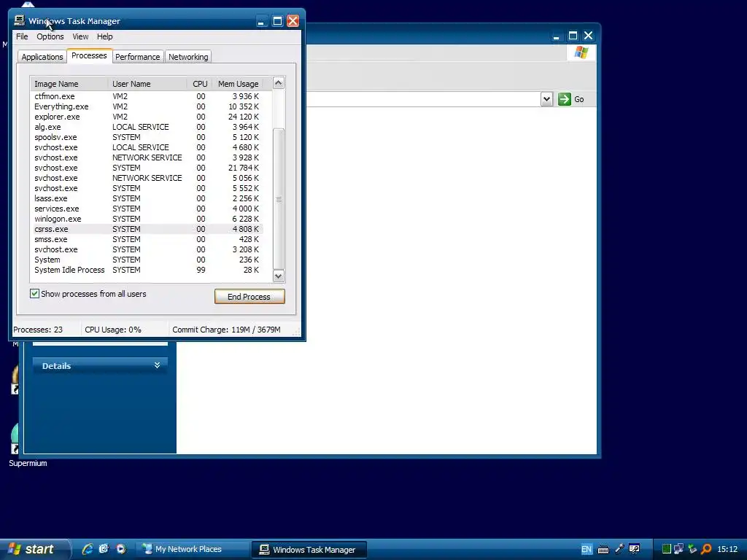Screen dimensions: 747x560
Task: Select the System Idle Process row
Action: tap(146, 270)
